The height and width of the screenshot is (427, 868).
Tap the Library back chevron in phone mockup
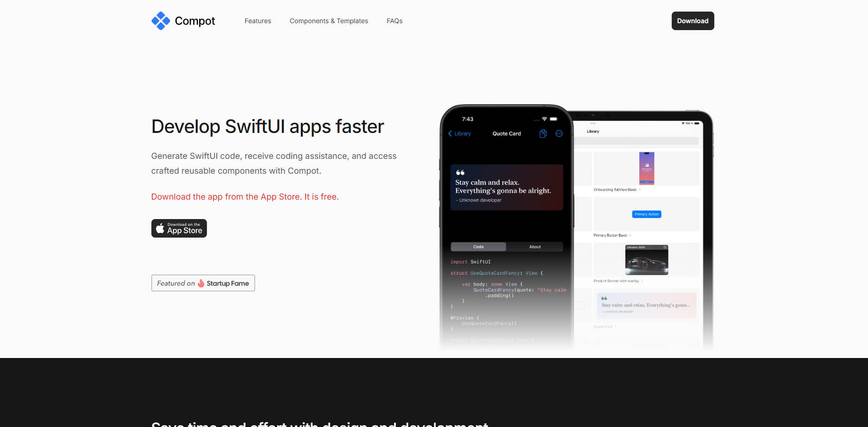450,134
